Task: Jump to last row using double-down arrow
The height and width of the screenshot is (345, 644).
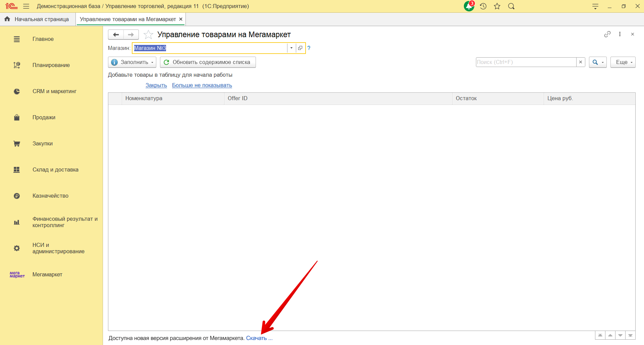Action: [x=630, y=335]
